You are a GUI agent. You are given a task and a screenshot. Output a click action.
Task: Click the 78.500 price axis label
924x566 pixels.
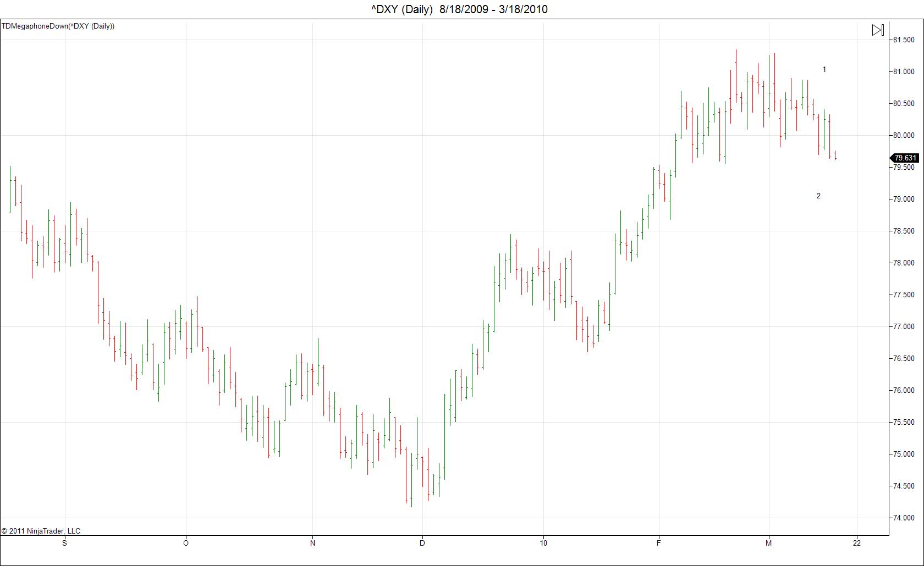coord(904,231)
